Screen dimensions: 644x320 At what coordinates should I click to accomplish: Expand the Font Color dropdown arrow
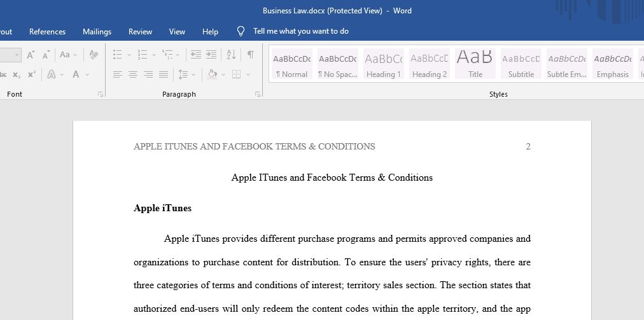(87, 75)
